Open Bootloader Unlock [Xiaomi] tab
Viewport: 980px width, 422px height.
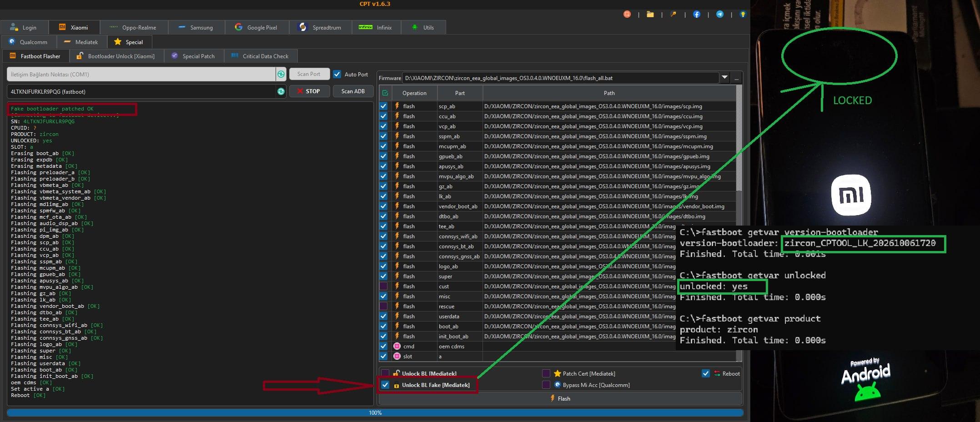(116, 56)
